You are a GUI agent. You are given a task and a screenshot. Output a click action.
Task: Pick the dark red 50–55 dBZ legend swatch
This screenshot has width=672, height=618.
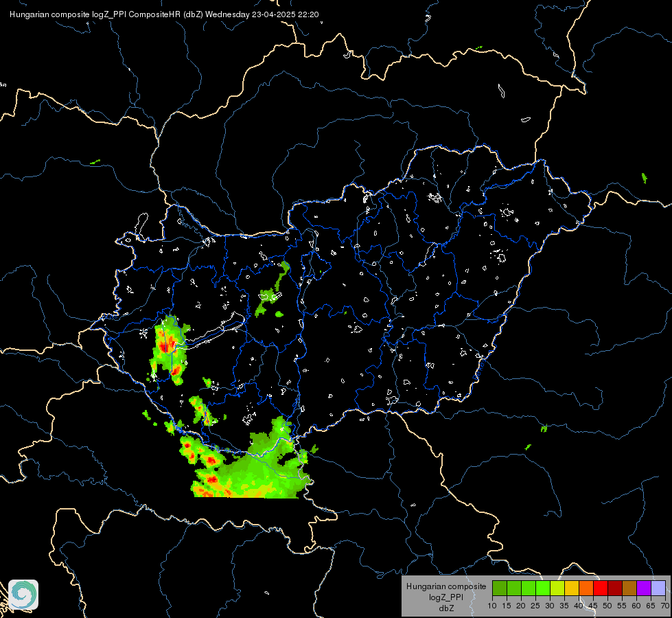click(x=615, y=588)
